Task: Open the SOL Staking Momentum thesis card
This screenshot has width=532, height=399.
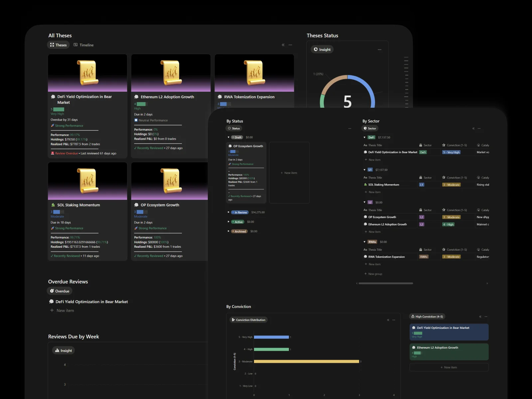Action: tap(78, 205)
